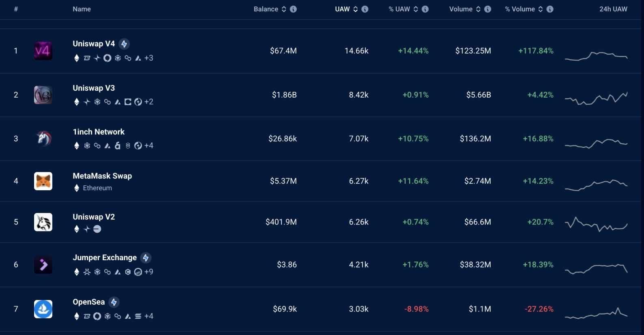This screenshot has height=335, width=644.
Task: Sort table by Volume column arrows
Action: click(478, 9)
